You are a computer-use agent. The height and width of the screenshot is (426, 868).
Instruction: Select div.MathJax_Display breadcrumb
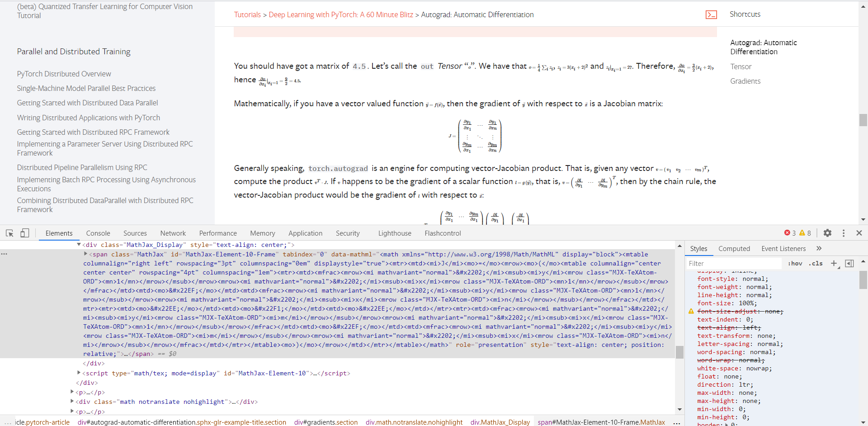[500, 422]
